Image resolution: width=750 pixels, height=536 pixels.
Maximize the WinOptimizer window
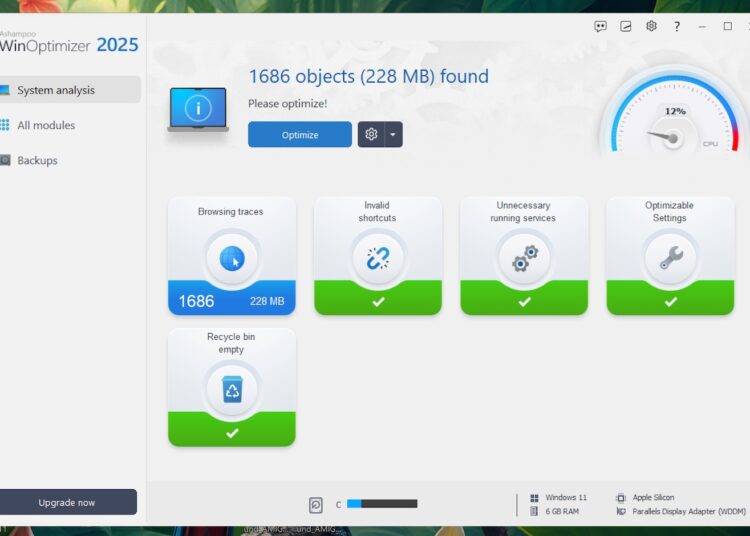pos(728,26)
